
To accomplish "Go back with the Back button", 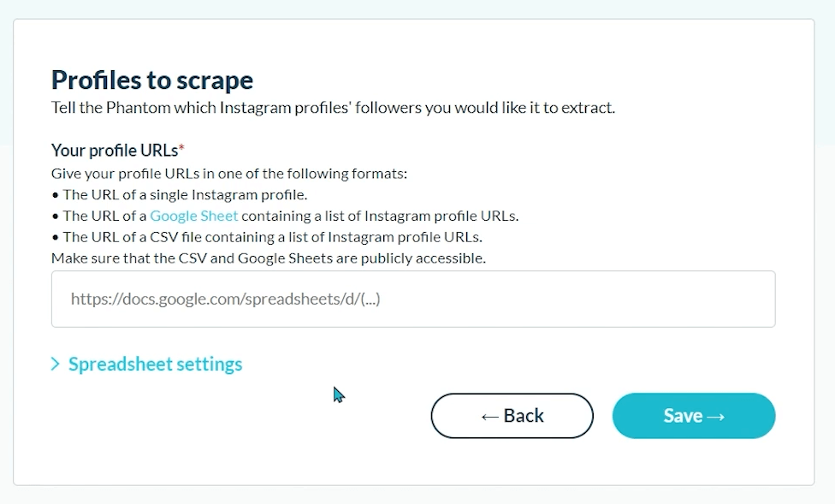I will [512, 416].
